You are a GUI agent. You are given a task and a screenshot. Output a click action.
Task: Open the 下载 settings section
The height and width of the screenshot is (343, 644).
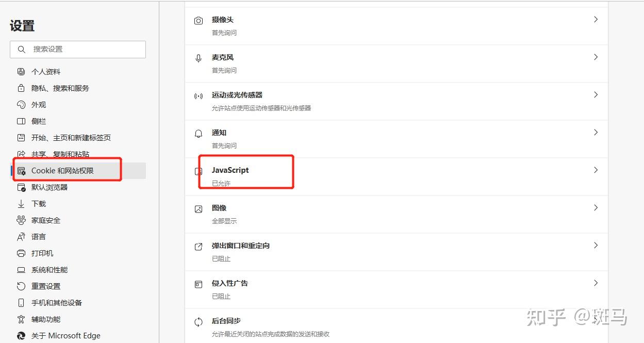coord(37,203)
